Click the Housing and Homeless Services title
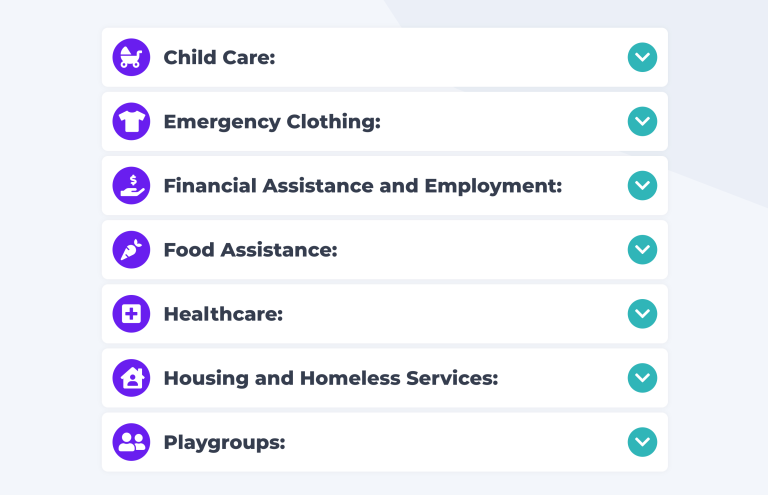The image size is (768, 495). (331, 379)
